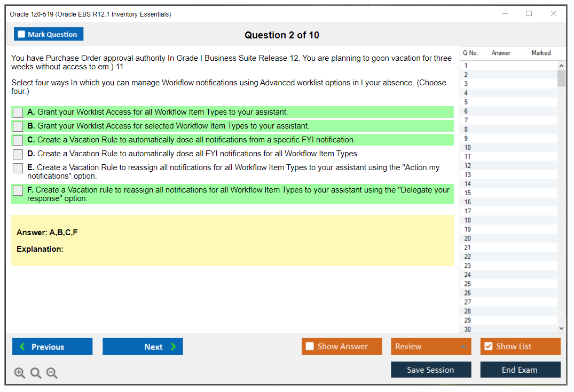The height and width of the screenshot is (392, 574).
Task: Click the Marked column header
Action: (x=541, y=53)
